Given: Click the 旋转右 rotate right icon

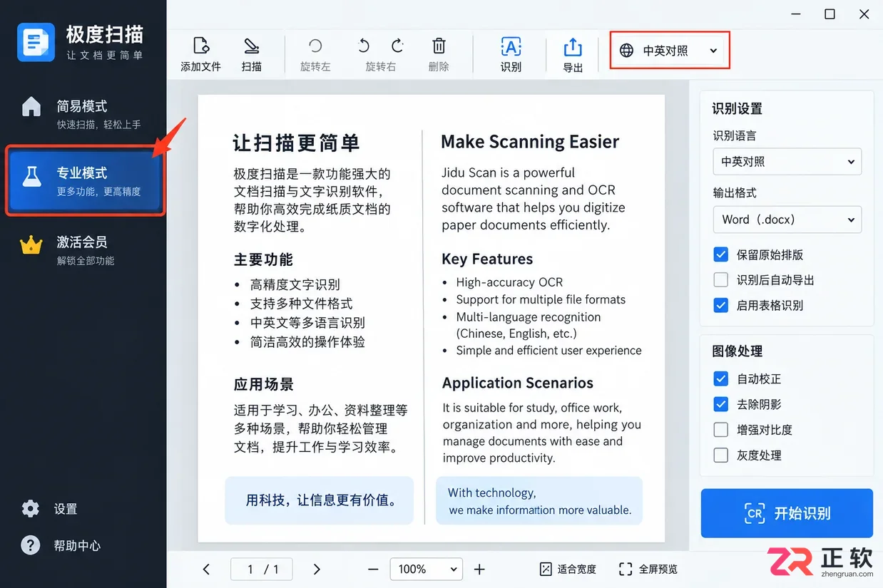Looking at the screenshot, I should coord(397,46).
